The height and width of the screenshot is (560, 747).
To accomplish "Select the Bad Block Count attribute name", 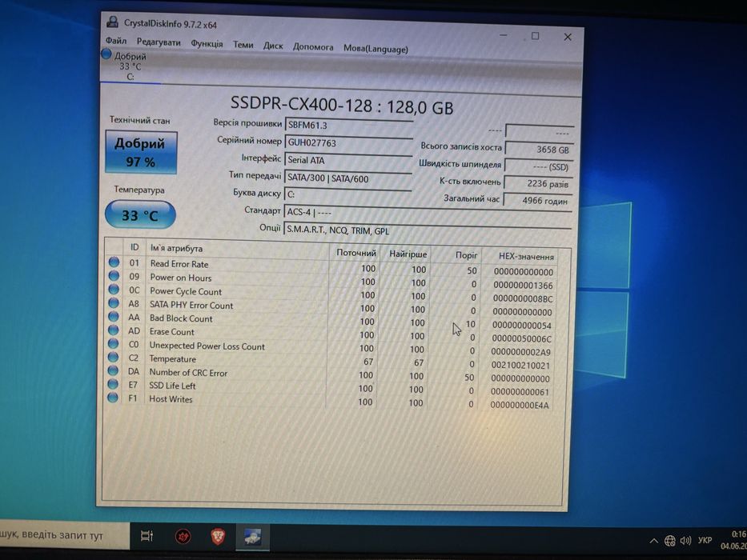I will click(x=181, y=318).
